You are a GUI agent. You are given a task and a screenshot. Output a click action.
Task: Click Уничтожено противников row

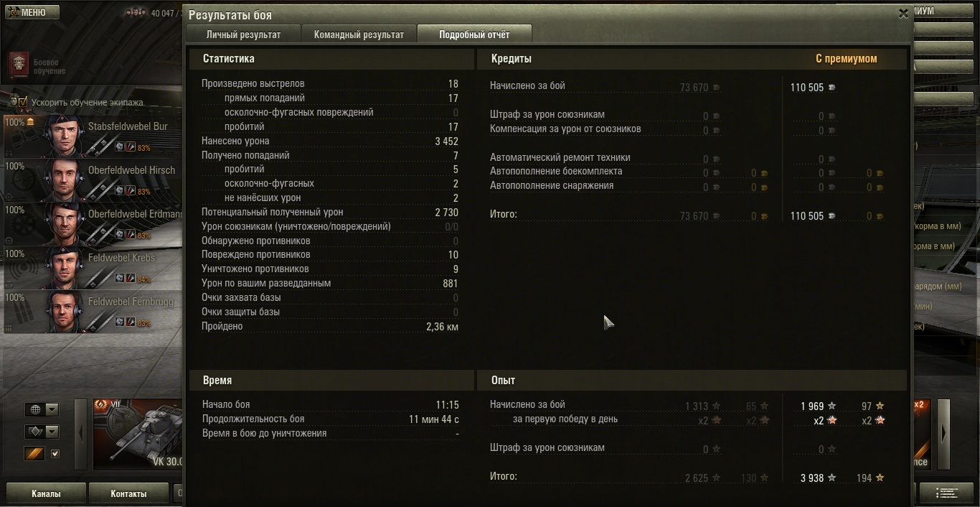[330, 269]
